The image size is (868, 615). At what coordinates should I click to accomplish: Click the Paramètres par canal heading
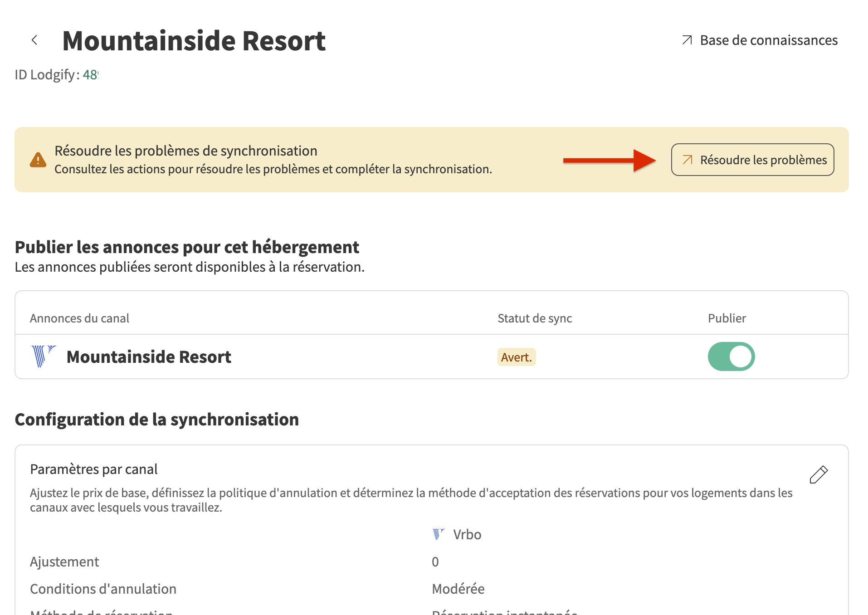(x=94, y=469)
